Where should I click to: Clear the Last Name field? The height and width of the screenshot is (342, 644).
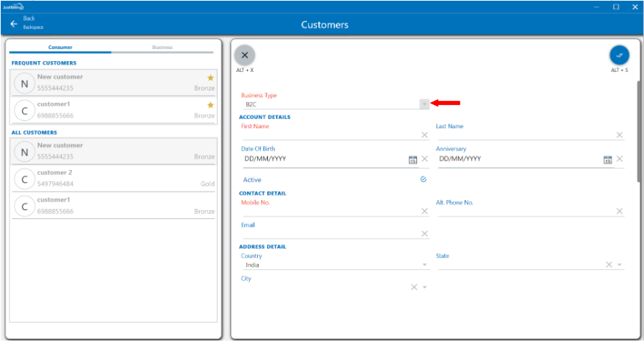tap(619, 135)
